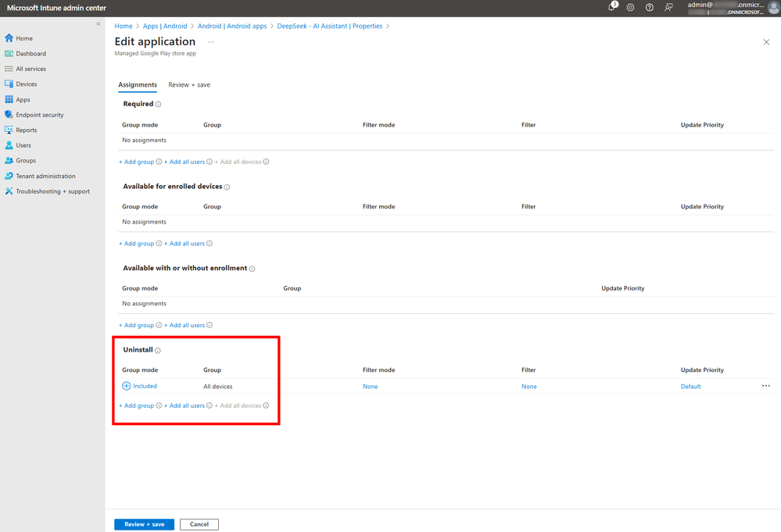Collapse the left navigation sidebar
Screen dimensions: 781x532
click(99, 23)
